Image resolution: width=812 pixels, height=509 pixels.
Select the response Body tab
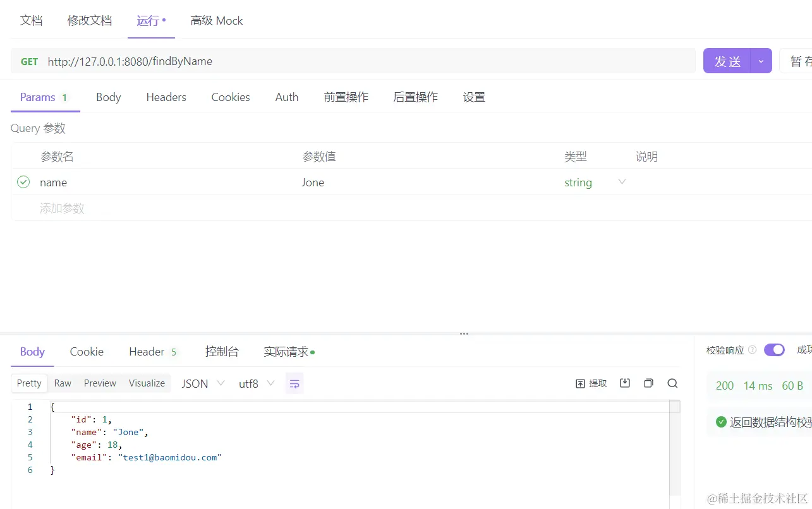(32, 352)
